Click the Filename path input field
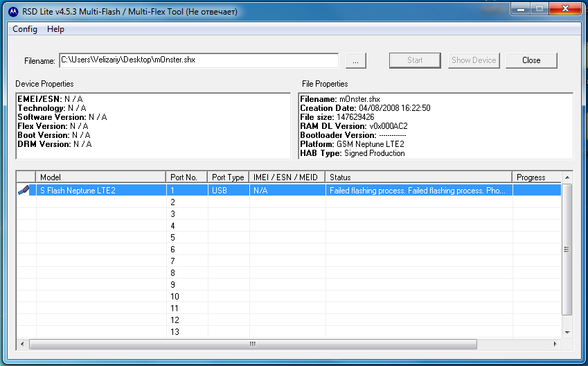Image resolution: width=588 pixels, height=366 pixels. click(199, 60)
